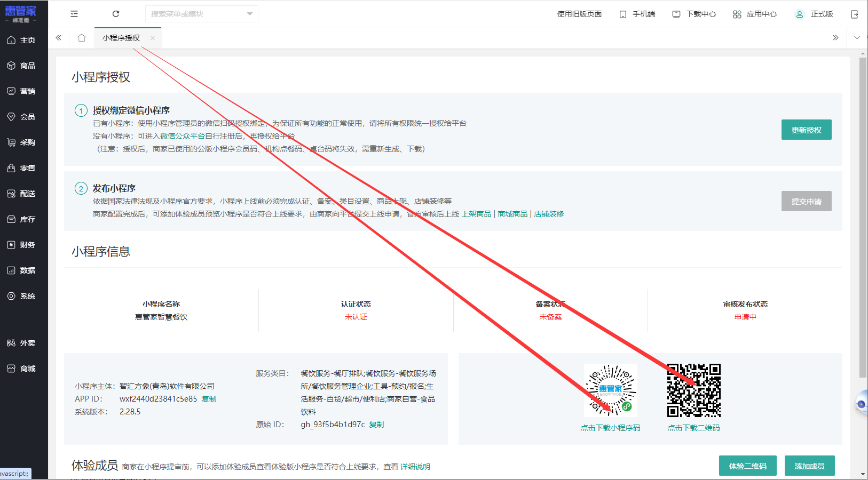Click the 未备案 status text
The width and height of the screenshot is (868, 480).
[550, 317]
